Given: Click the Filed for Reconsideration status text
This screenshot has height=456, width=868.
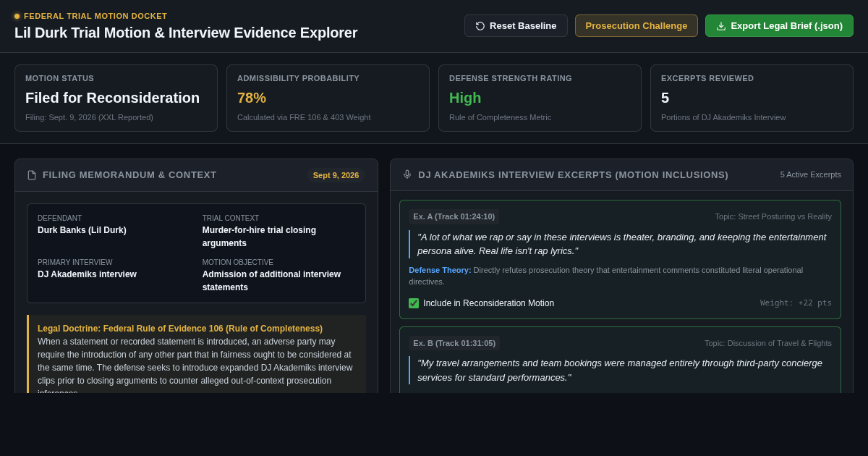Looking at the screenshot, I should [112, 98].
